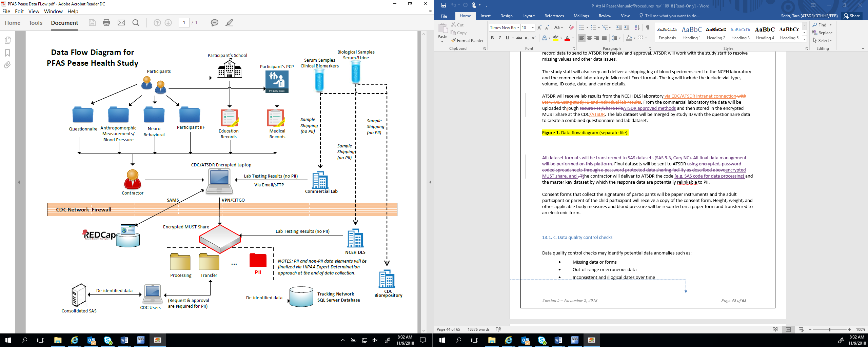Click the red font color swatch button
Screen dimensions: 868x347
point(567,38)
